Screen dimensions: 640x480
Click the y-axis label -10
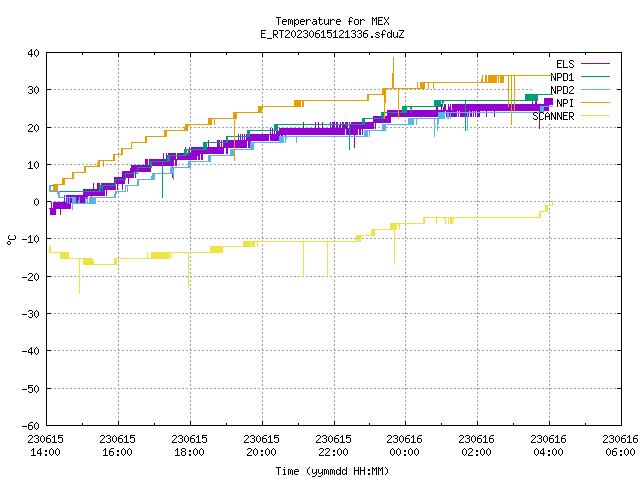click(x=31, y=239)
